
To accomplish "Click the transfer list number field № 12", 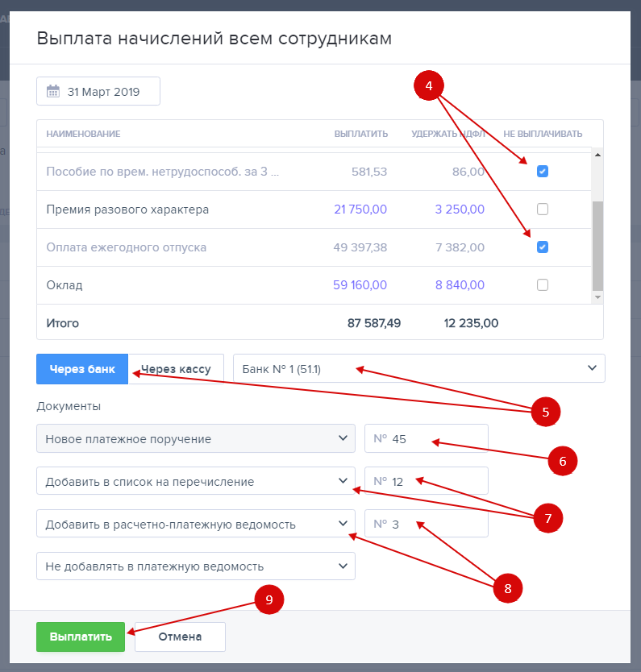I will [427, 481].
